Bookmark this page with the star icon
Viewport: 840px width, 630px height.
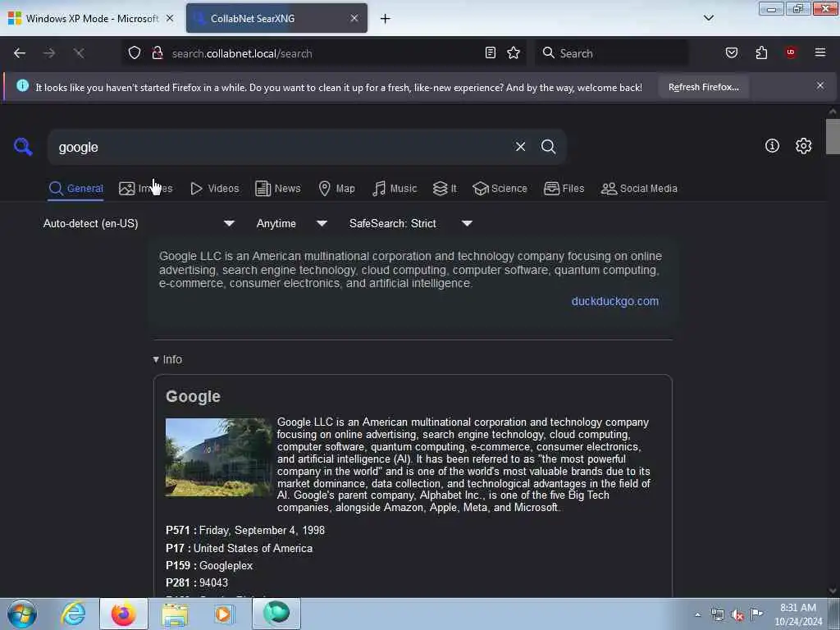click(x=514, y=52)
